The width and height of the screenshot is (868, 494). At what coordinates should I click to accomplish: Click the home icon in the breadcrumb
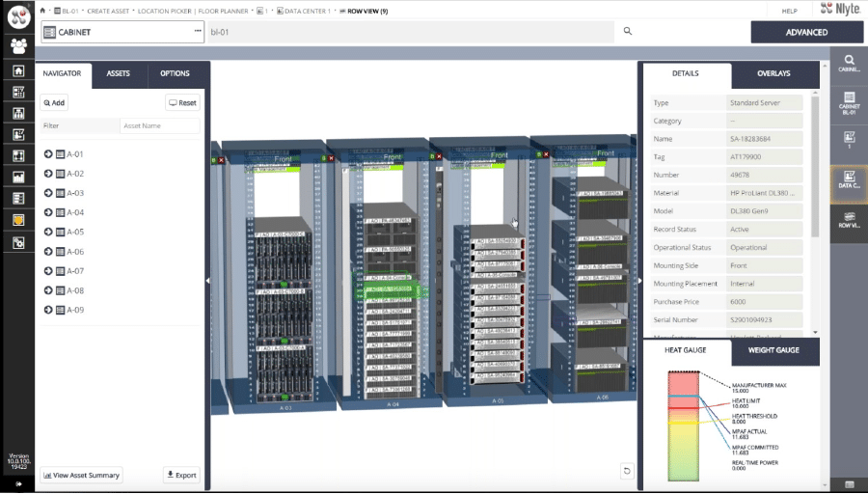[x=43, y=10]
